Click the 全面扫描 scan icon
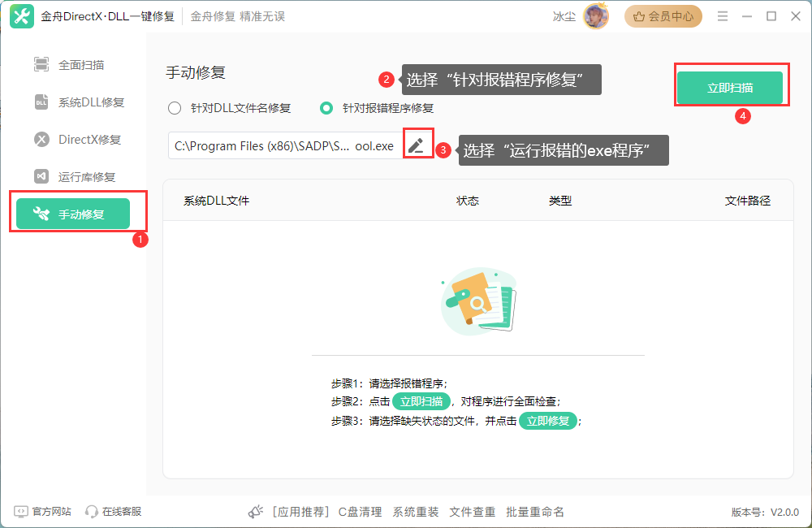 (x=41, y=64)
